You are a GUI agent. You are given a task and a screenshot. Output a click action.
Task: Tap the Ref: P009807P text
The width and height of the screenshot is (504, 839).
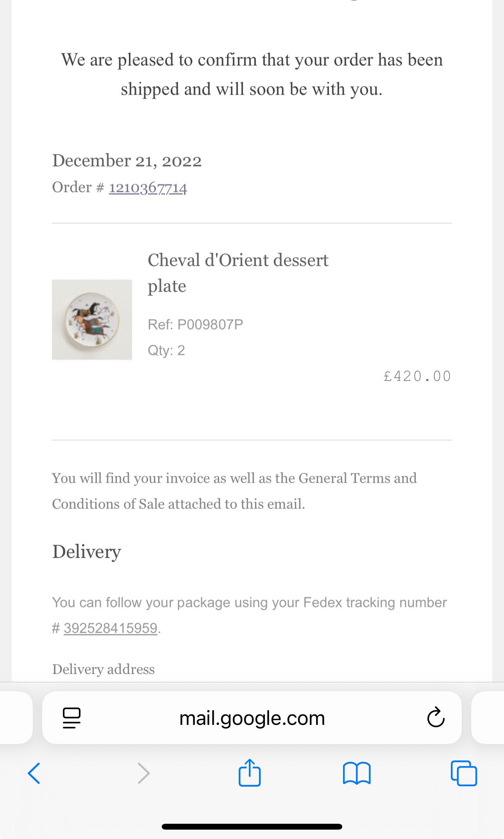[x=195, y=324]
